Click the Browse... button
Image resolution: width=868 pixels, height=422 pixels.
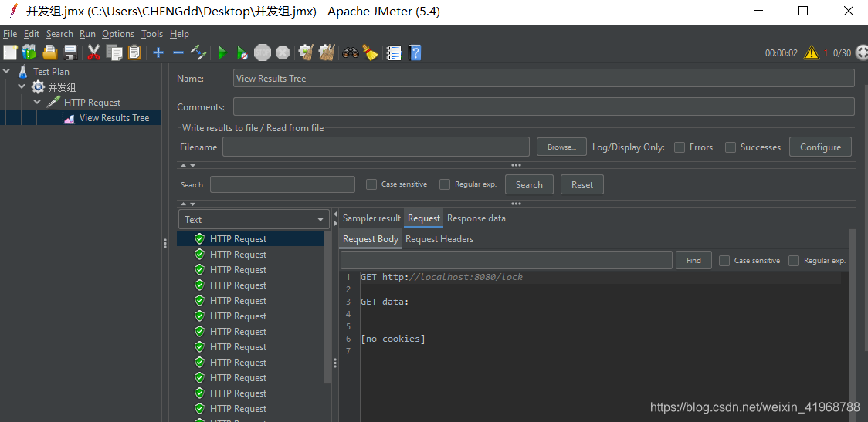[561, 147]
